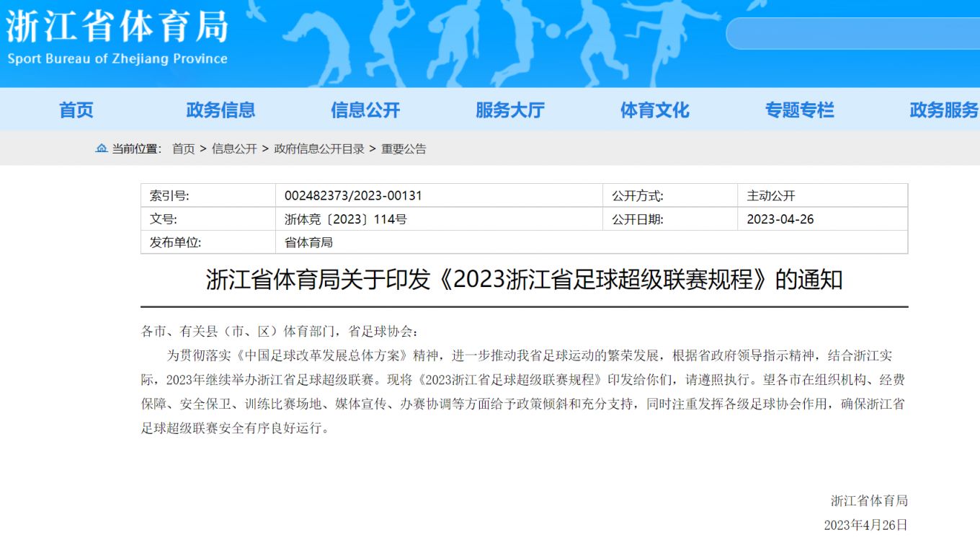The height and width of the screenshot is (540, 980).
Task: Click the salutation line 各市、有关县
Action: coord(279,332)
